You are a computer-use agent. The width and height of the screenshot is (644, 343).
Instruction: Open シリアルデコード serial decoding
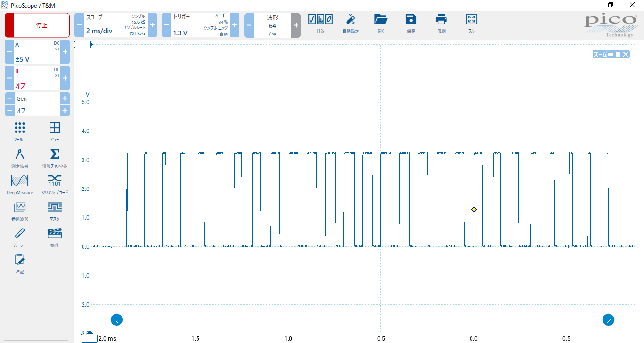(x=54, y=183)
